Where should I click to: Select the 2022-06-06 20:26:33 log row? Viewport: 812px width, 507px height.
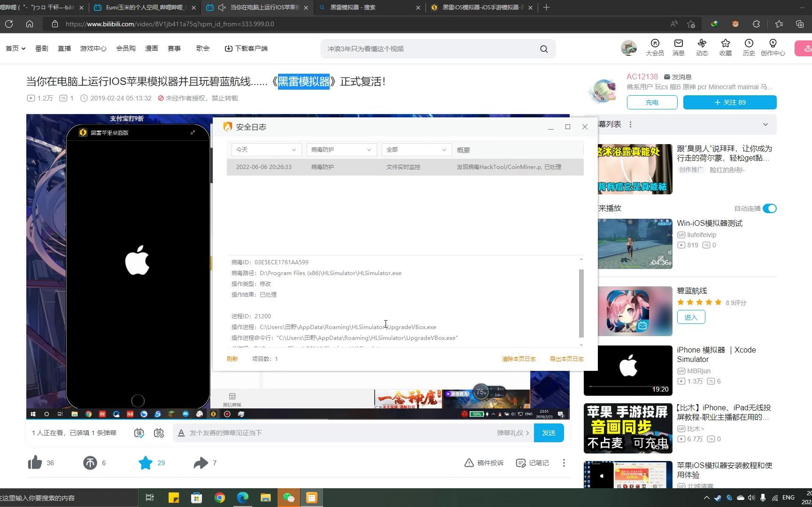[405, 167]
